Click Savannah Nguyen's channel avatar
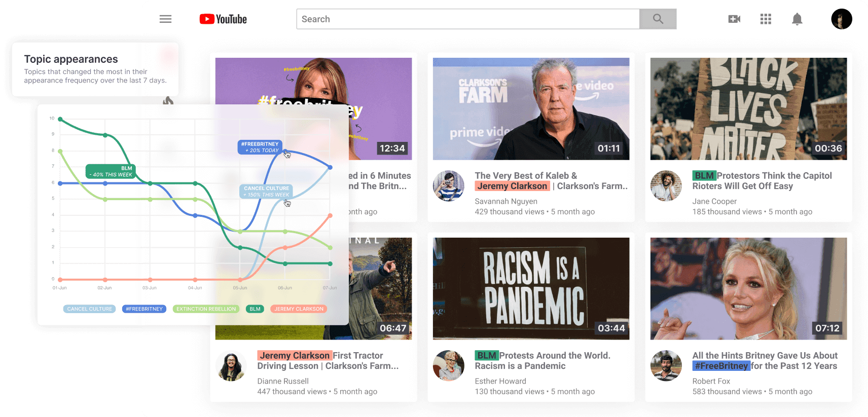The height and width of the screenshot is (417, 868). pos(448,186)
